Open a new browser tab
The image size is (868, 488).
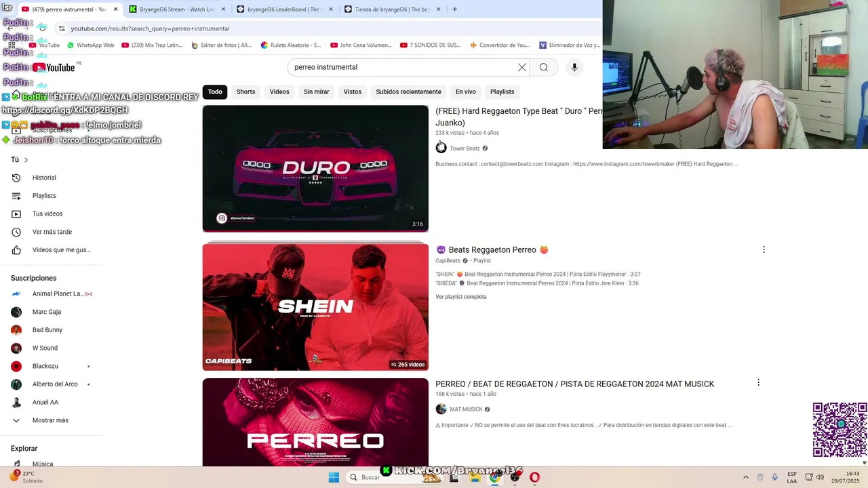(454, 9)
